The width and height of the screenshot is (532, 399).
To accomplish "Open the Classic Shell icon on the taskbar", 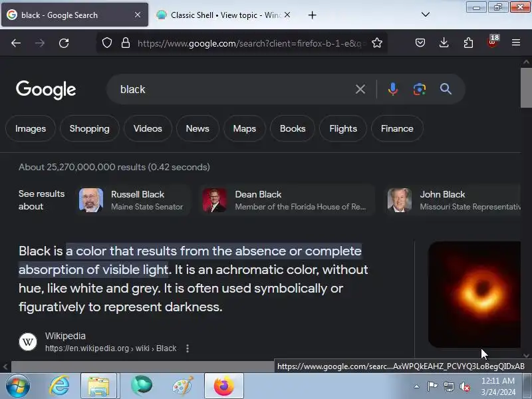I will click(141, 386).
